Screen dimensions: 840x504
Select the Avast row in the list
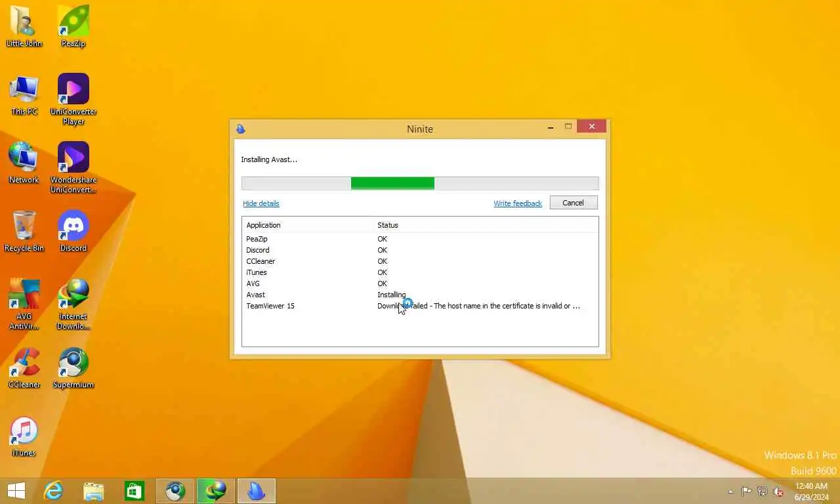click(420, 295)
